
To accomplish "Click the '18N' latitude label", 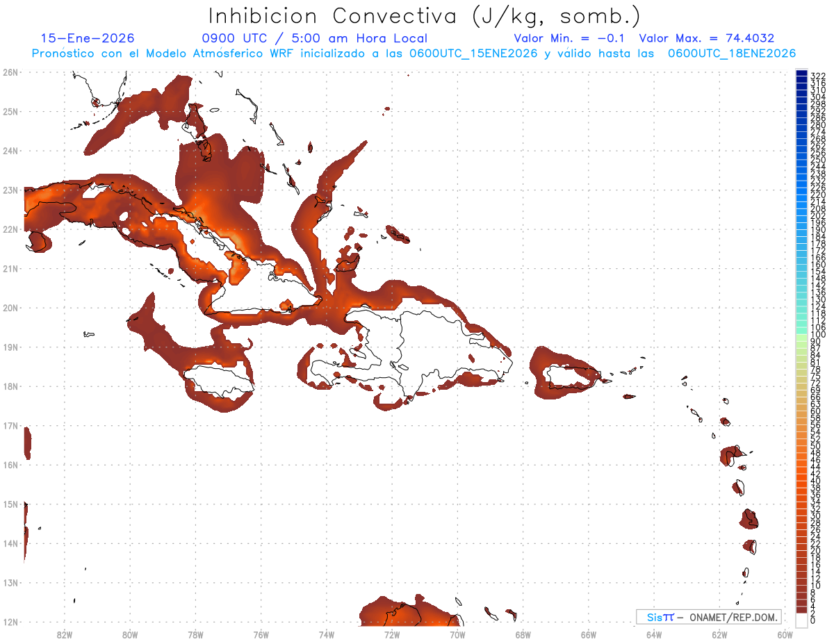I will pyautogui.click(x=10, y=386).
